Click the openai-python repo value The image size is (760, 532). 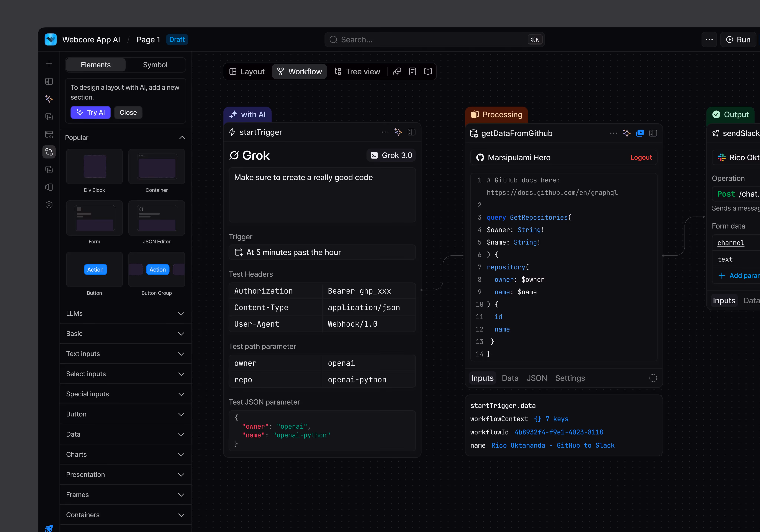point(357,379)
